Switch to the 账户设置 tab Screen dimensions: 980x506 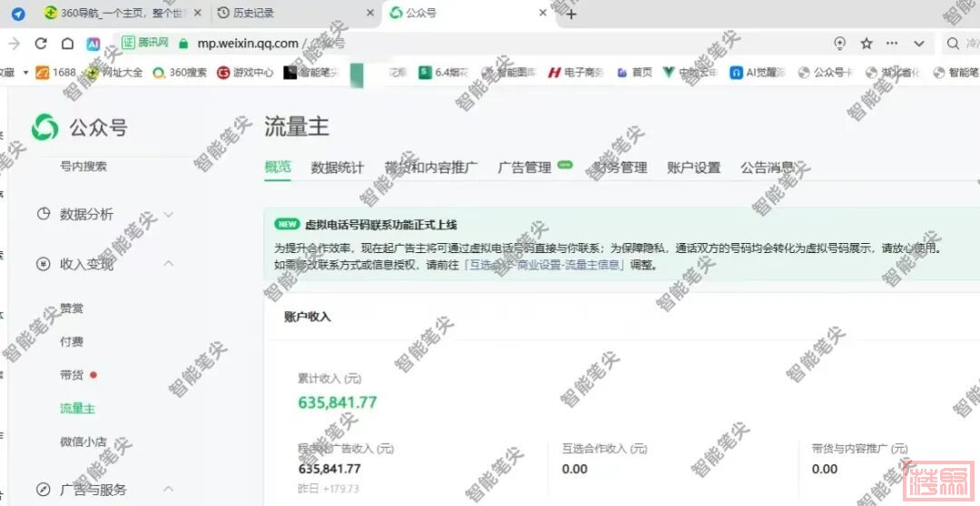point(693,168)
